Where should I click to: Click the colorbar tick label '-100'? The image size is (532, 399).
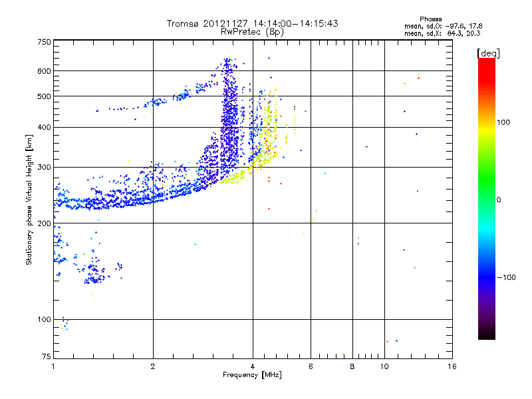[506, 277]
